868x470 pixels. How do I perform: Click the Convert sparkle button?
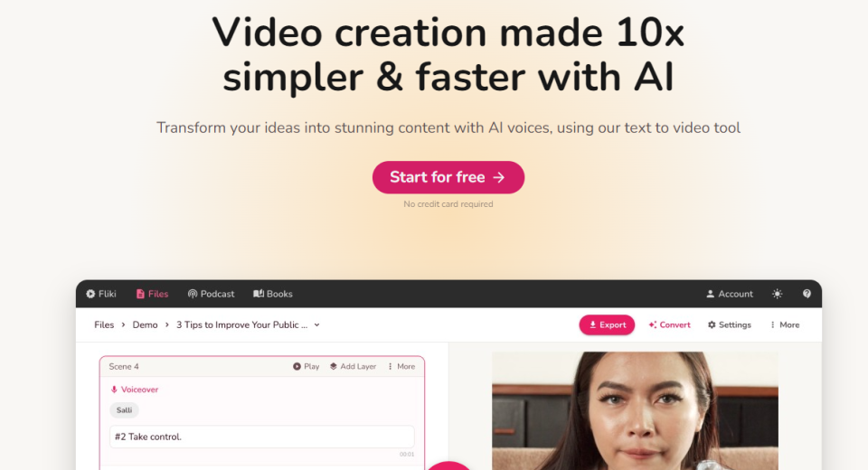(669, 325)
